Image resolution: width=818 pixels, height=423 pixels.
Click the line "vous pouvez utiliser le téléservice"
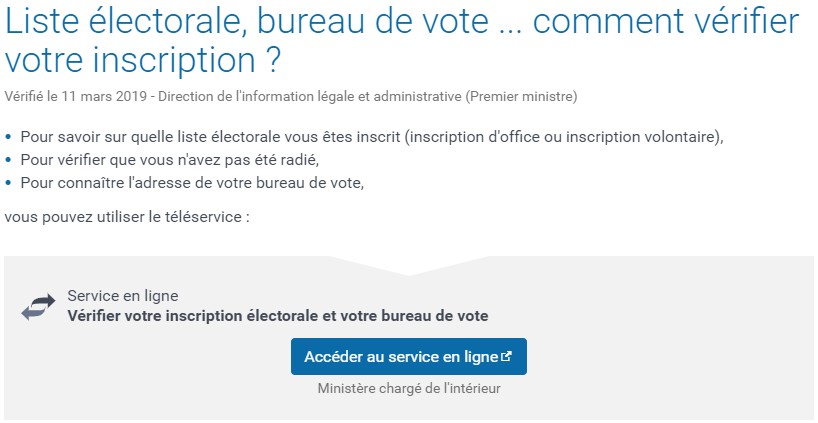tap(127, 216)
